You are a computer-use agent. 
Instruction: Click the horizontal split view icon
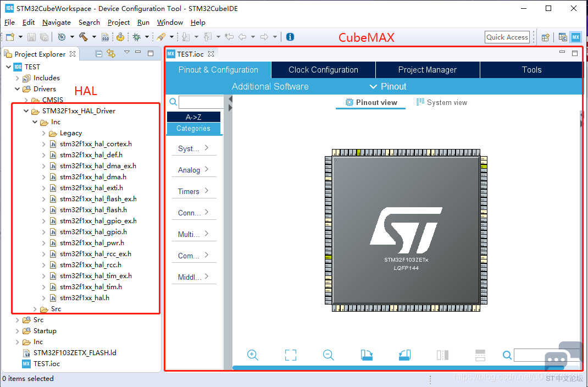(480, 355)
